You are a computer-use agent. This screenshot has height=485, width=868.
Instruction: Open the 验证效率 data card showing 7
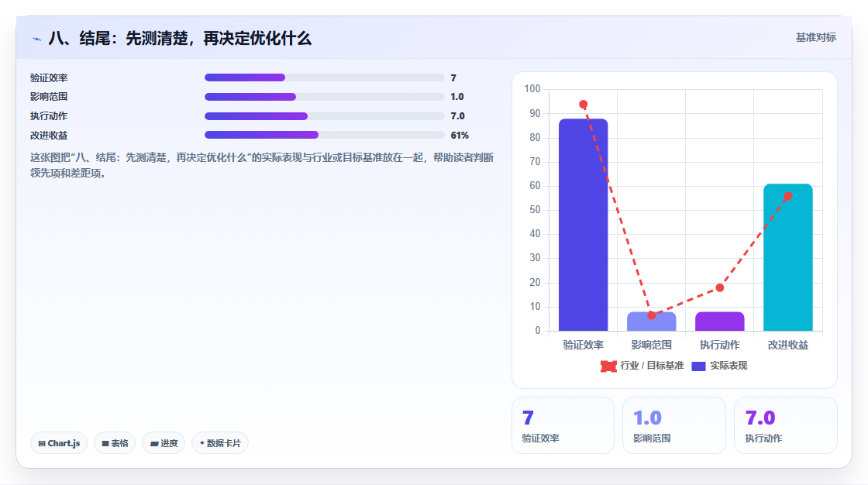pyautogui.click(x=563, y=425)
